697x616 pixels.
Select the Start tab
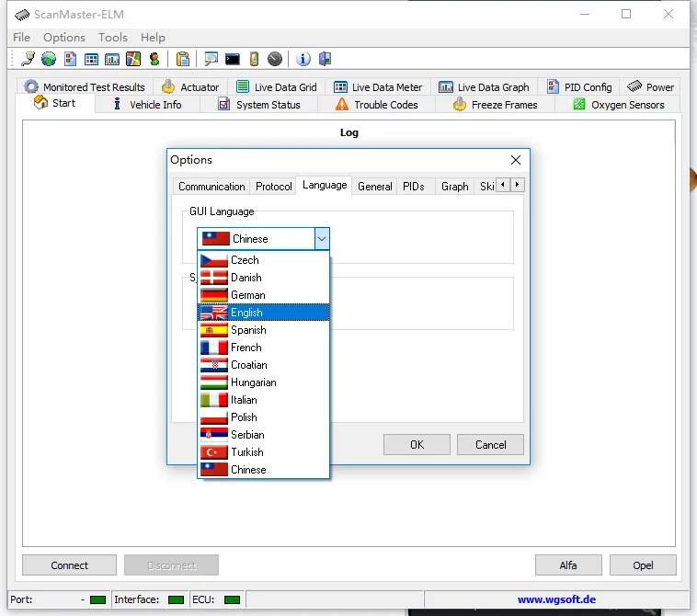55,103
